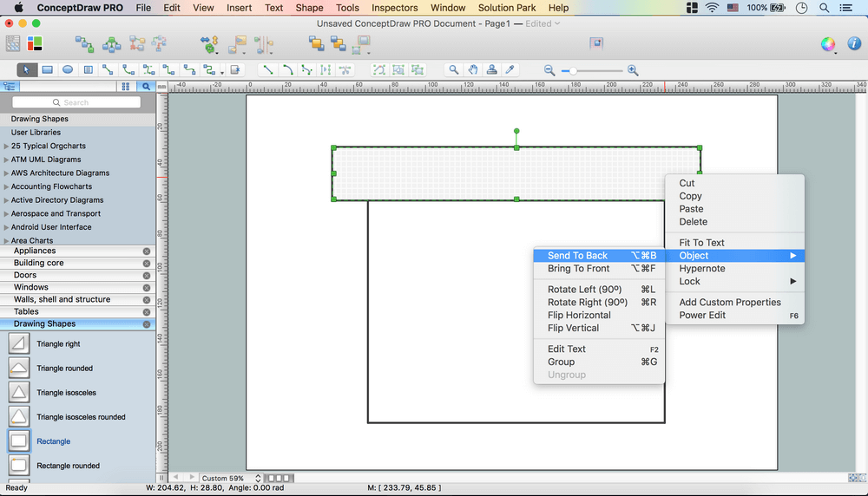Click the zoom in magnifier icon

click(633, 69)
